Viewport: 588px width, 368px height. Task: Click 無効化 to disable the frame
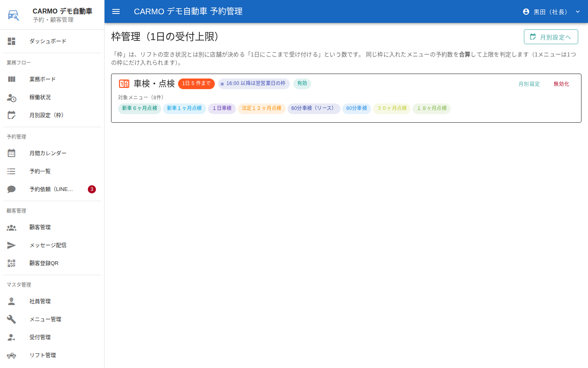(561, 84)
